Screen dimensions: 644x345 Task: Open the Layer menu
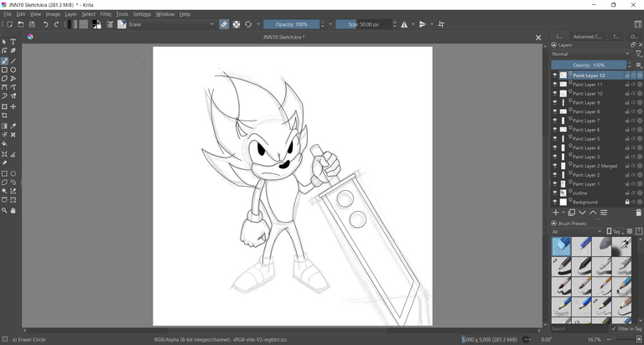pyautogui.click(x=70, y=14)
